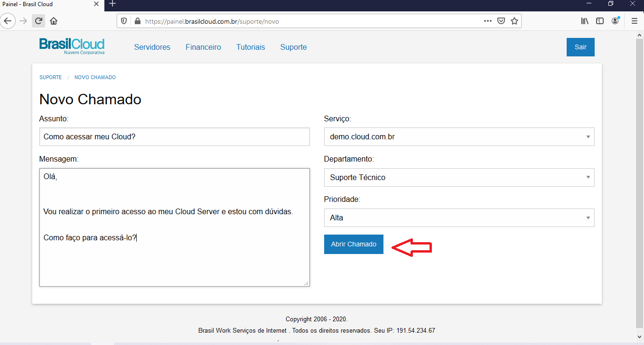Expand the Prioridade dropdown
Screen dimensions: 644x345
(459, 218)
